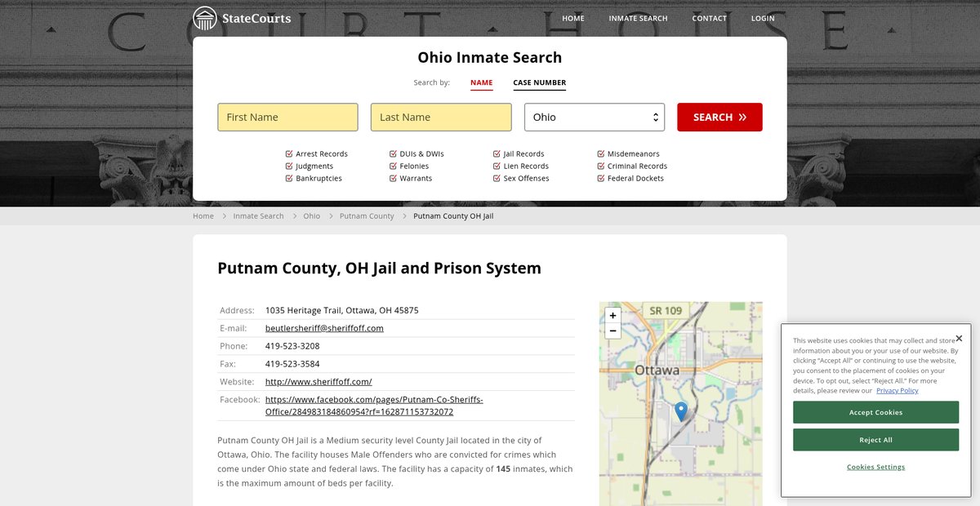Toggle the Arrest Records checkbox
Viewport: 980px width, 506px height.
(289, 153)
